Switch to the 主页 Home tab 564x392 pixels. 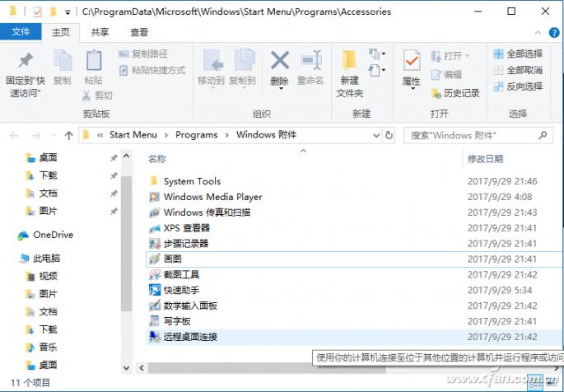pyautogui.click(x=61, y=32)
